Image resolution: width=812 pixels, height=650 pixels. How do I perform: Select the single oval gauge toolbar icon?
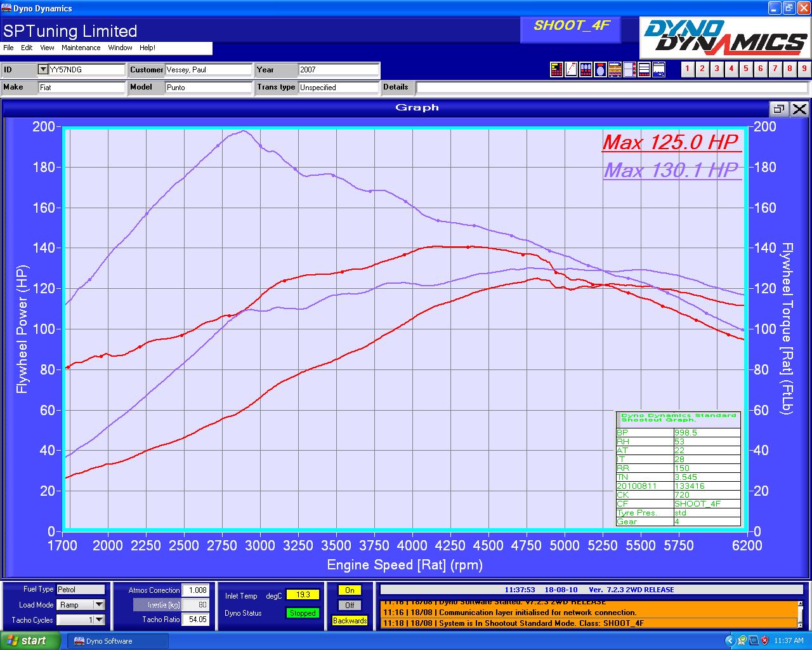600,70
